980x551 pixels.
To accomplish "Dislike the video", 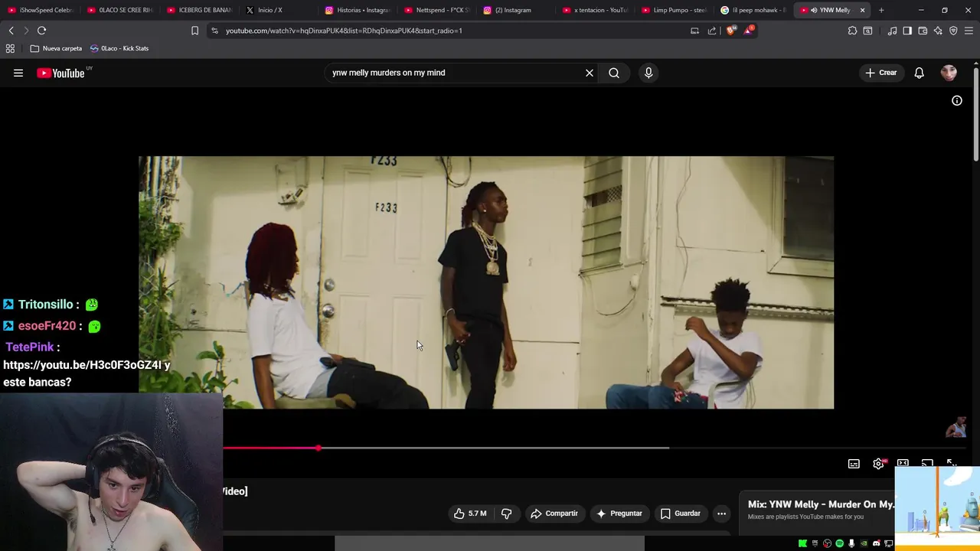I will 506,514.
